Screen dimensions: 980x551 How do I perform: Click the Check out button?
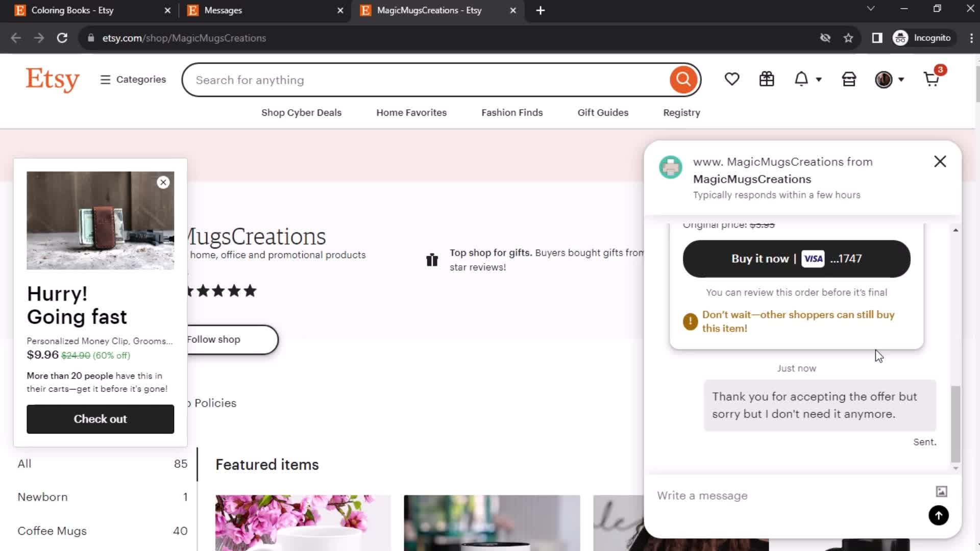[x=100, y=419]
